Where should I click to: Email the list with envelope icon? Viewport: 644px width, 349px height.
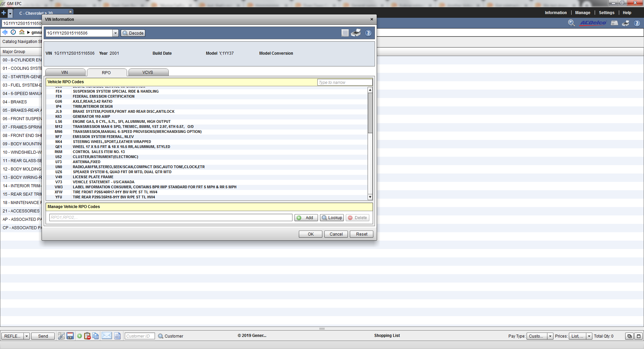107,336
